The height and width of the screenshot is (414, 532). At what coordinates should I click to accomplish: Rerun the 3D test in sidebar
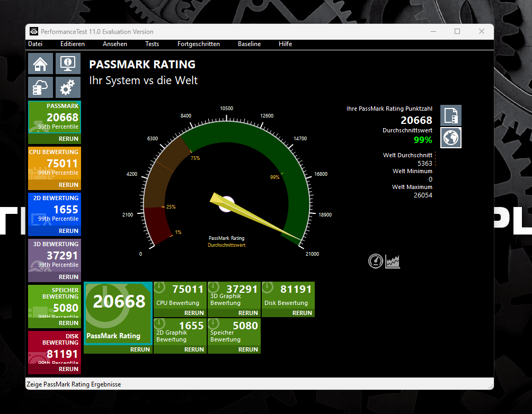click(55, 277)
